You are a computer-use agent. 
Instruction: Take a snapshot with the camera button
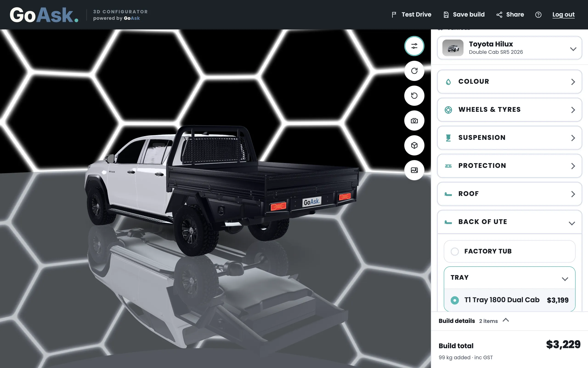coord(414,121)
